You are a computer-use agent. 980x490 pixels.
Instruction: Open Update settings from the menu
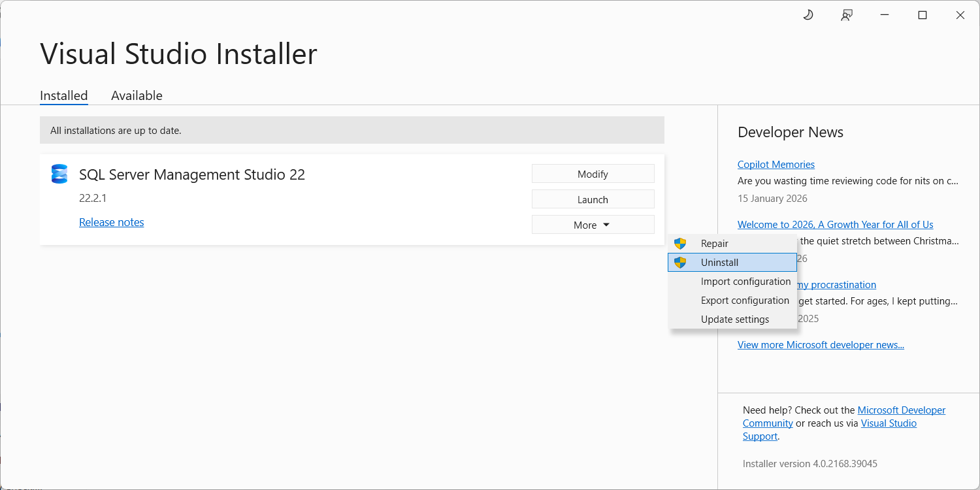735,319
